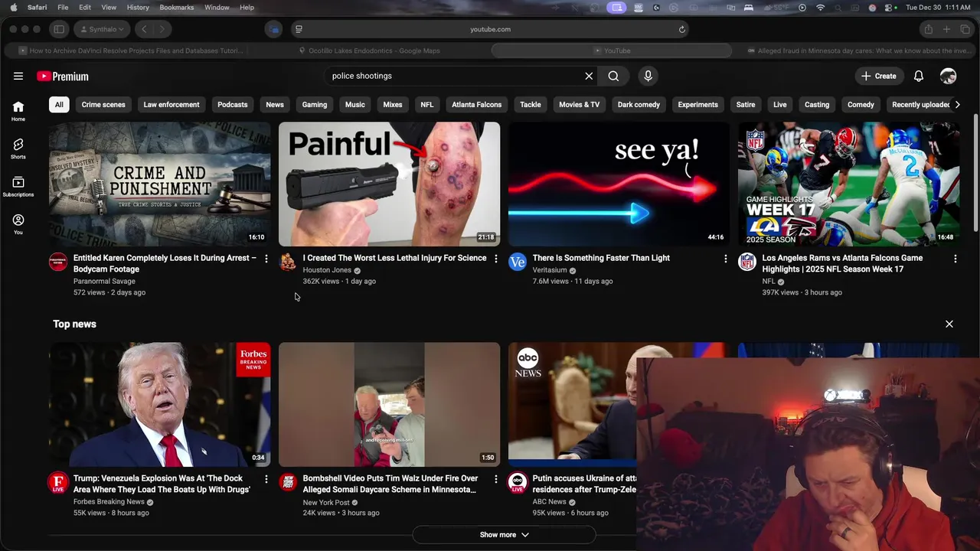Open ABC News channel avatar
The width and height of the screenshot is (980, 551).
coord(518,483)
